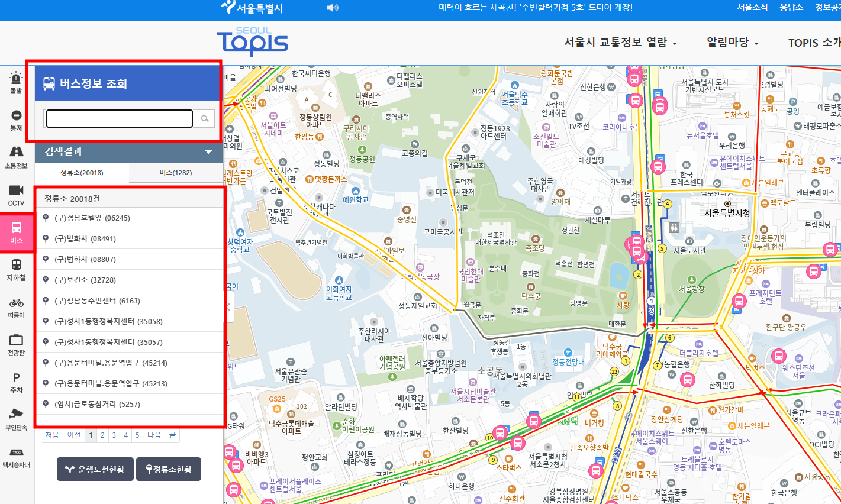841x504 pixels.
Task: Select stop (임시)금토동삼거리 (5257)
Action: pyautogui.click(x=130, y=404)
